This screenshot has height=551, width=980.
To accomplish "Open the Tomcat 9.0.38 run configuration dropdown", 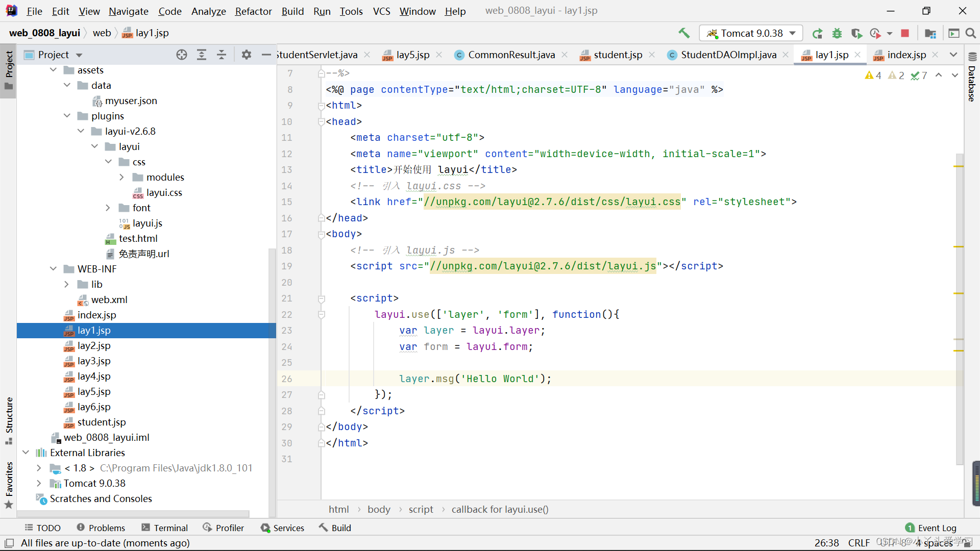I will pos(751,33).
